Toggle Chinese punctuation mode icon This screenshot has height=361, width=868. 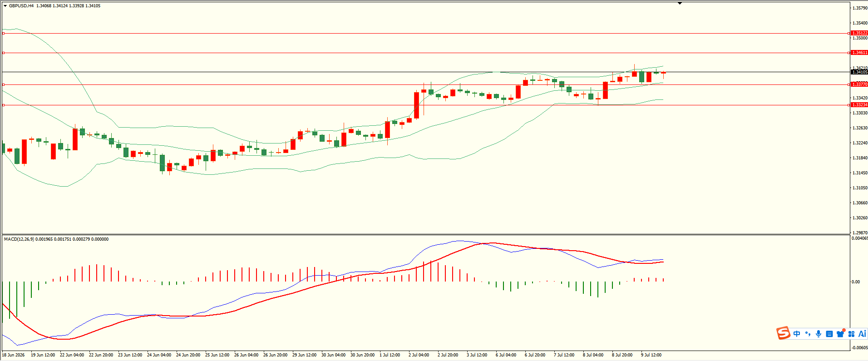pos(808,334)
